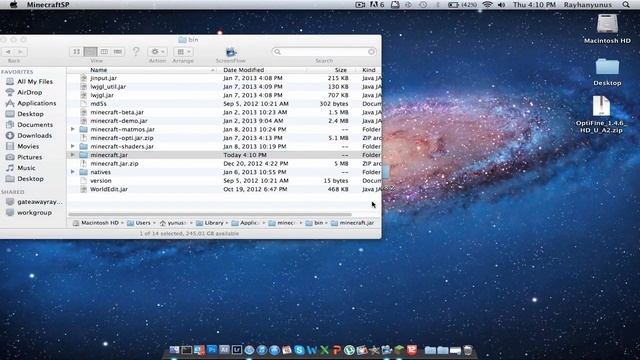Switch to column view

(x=104, y=52)
